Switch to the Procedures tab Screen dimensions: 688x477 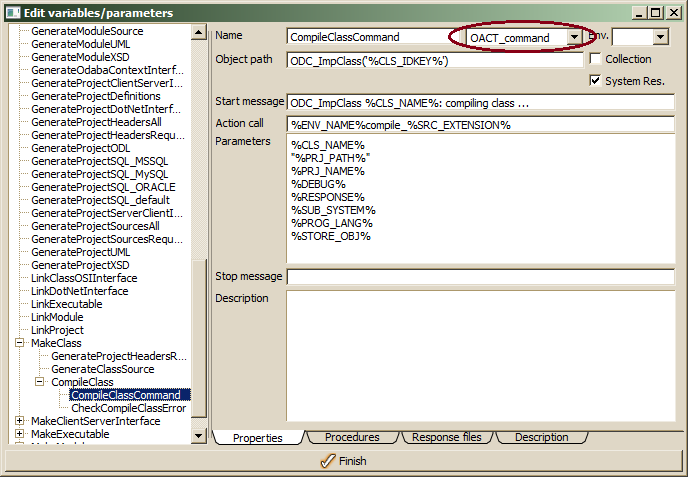point(352,437)
